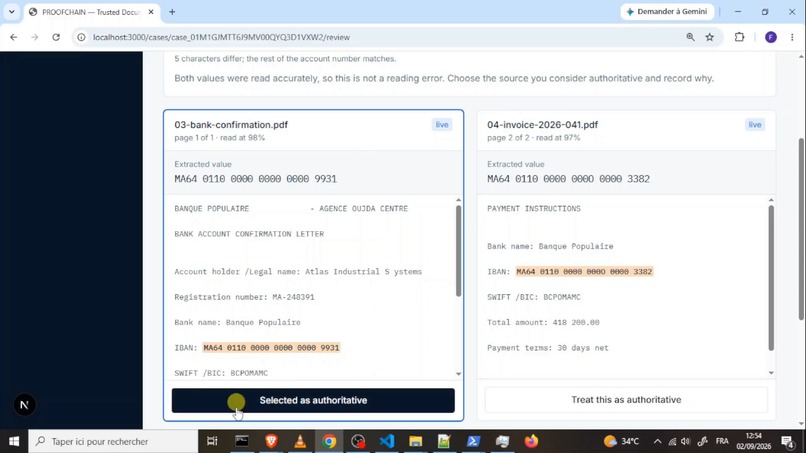The width and height of the screenshot is (806, 453).
Task: Open the Extensions puzzle icon
Action: pyautogui.click(x=739, y=37)
